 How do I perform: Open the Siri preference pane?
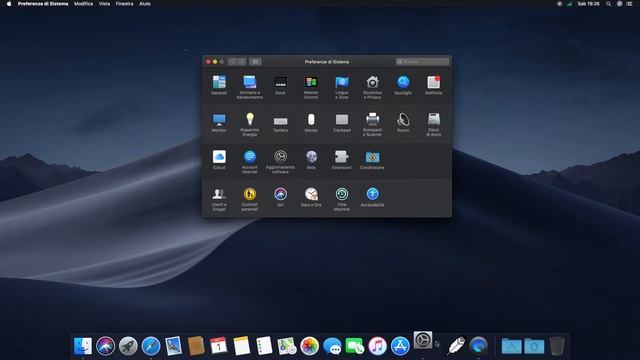click(280, 197)
